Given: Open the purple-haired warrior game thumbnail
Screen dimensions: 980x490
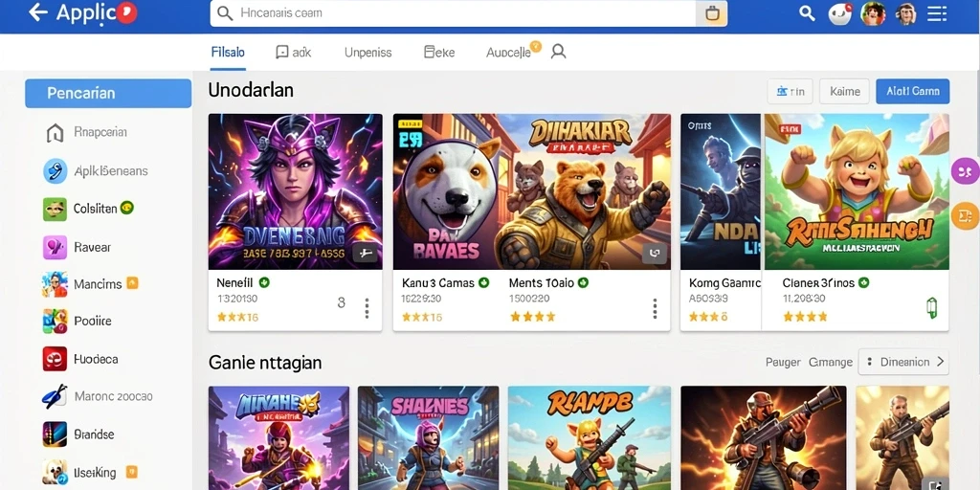Looking at the screenshot, I should point(295,191).
